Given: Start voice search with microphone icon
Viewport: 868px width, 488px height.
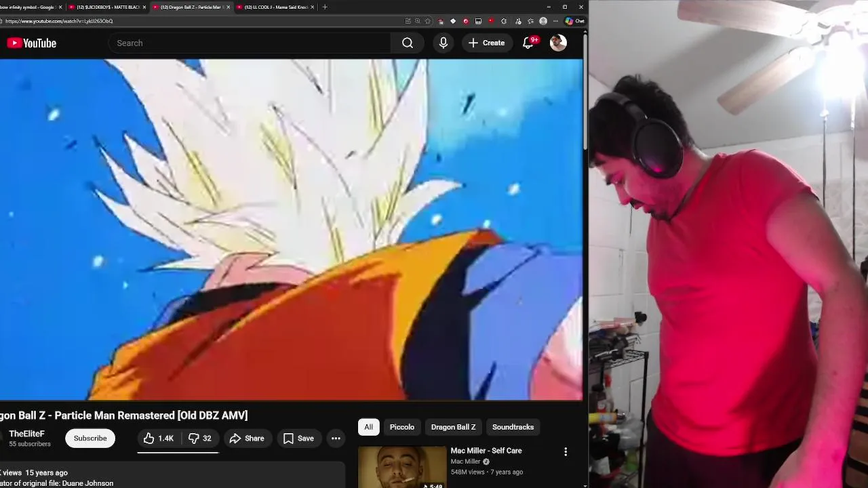Looking at the screenshot, I should pyautogui.click(x=443, y=43).
